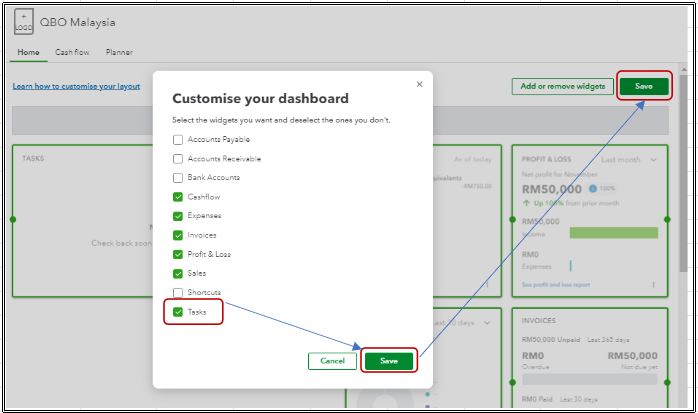Enable the Bank Accounts widget checkbox
This screenshot has height=413, width=698.
coord(178,178)
